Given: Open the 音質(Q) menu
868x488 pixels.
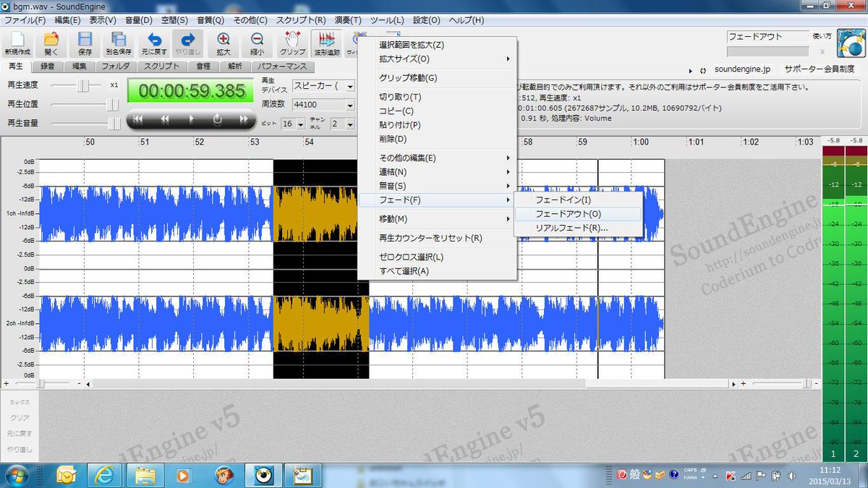Looking at the screenshot, I should tap(210, 20).
